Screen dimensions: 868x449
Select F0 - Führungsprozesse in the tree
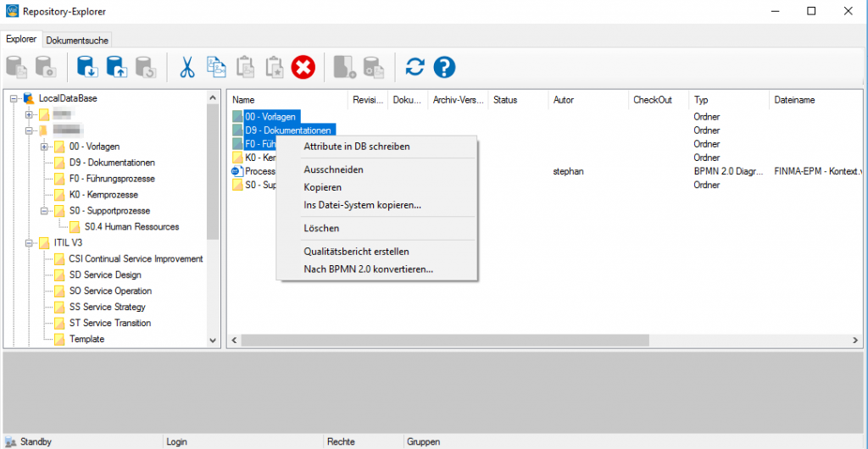[x=112, y=179]
